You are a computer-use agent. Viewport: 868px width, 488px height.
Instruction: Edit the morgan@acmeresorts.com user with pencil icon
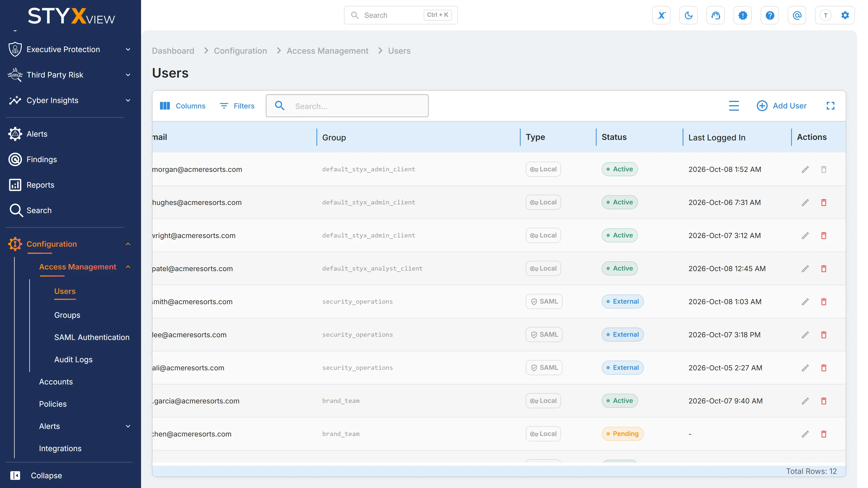coord(805,169)
